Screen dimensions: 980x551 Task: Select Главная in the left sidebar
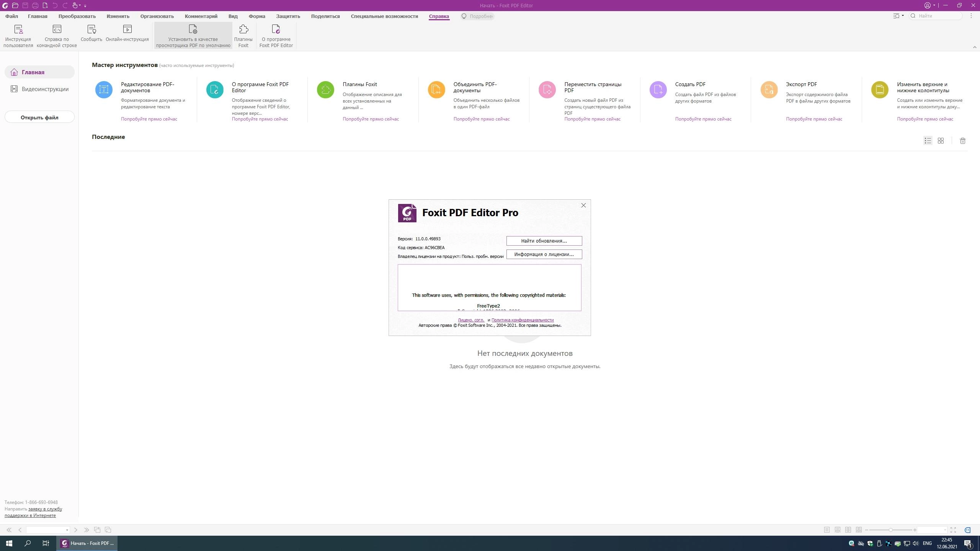click(39, 72)
